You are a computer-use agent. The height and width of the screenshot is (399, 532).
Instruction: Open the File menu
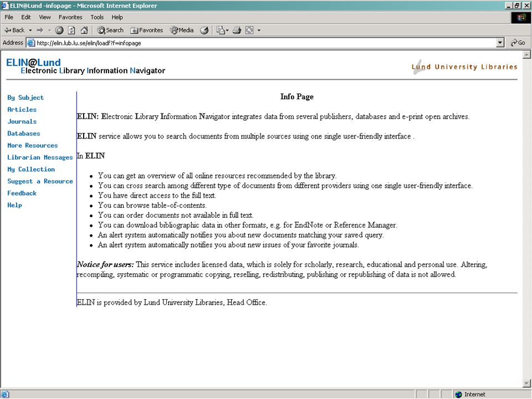pos(9,17)
